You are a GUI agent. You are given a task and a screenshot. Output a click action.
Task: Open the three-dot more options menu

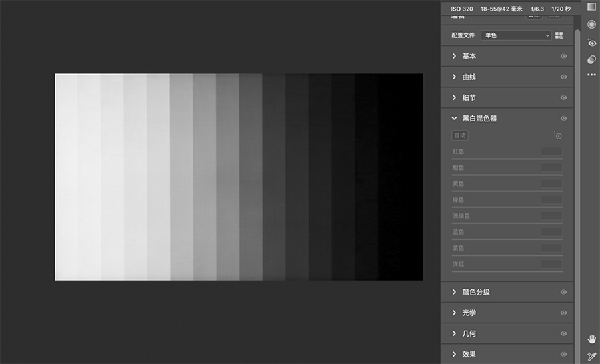tap(591, 75)
